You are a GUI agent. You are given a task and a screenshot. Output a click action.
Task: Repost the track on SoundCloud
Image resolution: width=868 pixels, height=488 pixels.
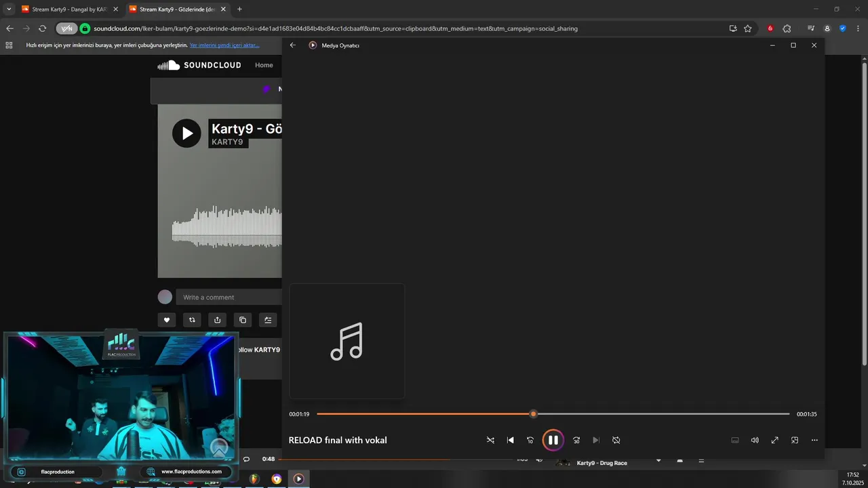[x=192, y=320]
